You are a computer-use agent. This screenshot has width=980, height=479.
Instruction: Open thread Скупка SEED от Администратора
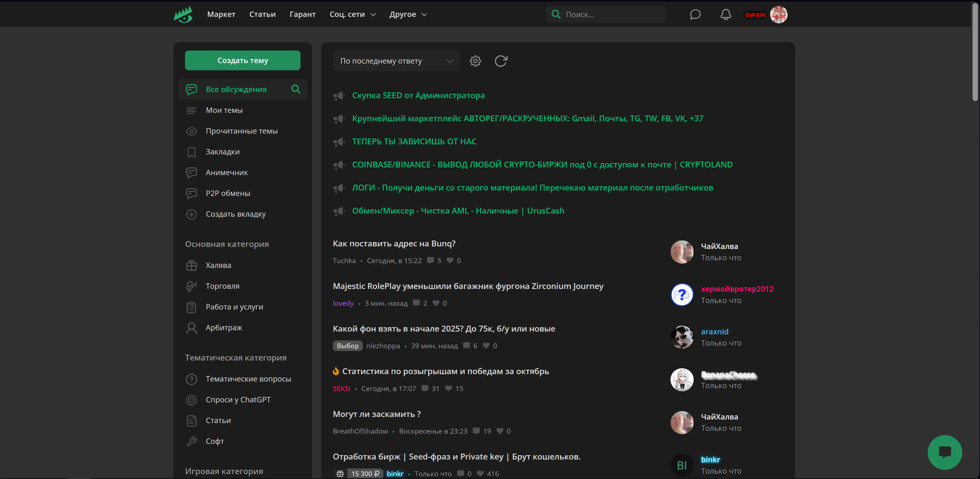tap(418, 95)
